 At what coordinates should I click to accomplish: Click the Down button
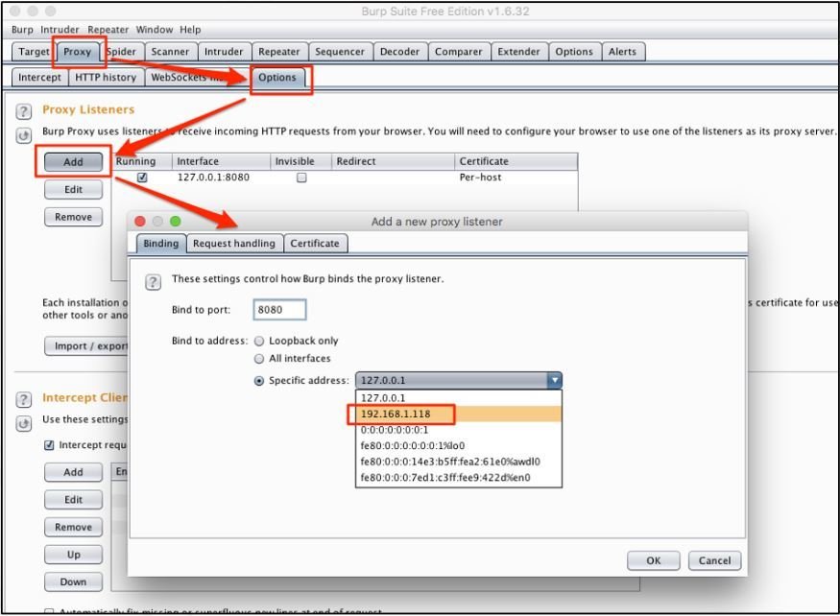coord(73,581)
